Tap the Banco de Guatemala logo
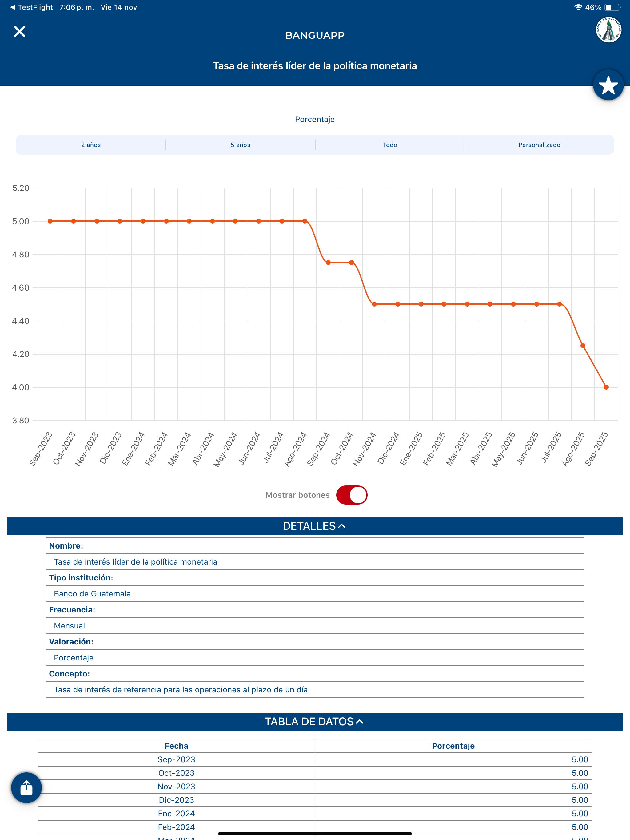 608,30
